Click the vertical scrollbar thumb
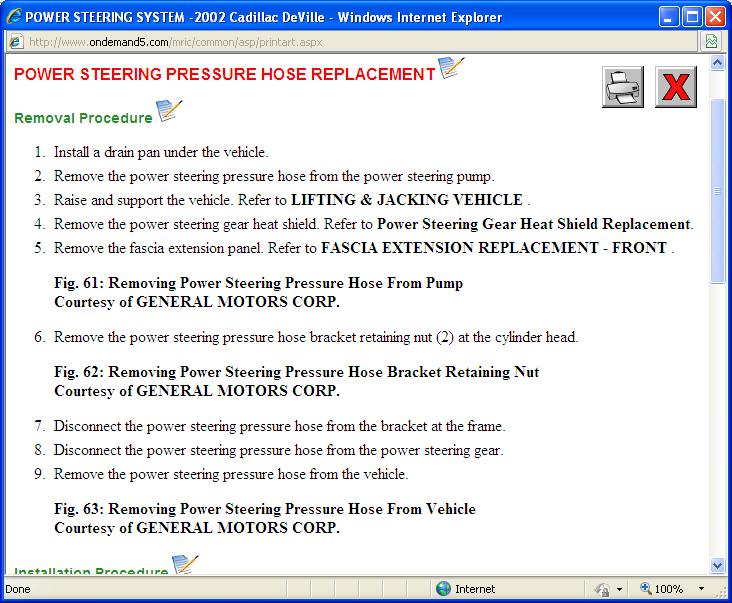The width and height of the screenshot is (732, 603). pyautogui.click(x=717, y=191)
